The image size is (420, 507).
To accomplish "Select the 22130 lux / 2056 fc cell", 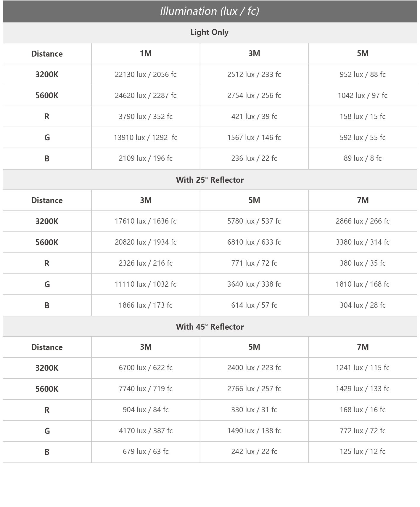I will 146,74.
